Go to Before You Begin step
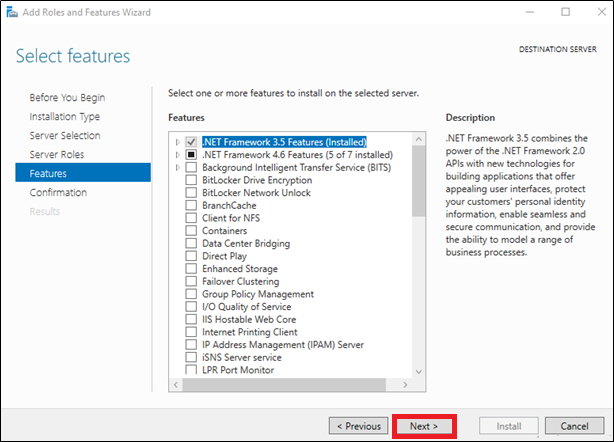 pyautogui.click(x=67, y=98)
